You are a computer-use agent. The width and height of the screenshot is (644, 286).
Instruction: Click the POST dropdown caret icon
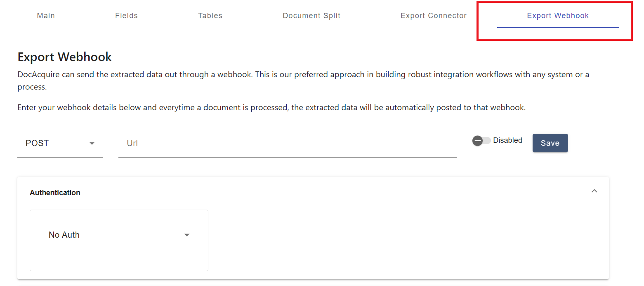click(92, 143)
